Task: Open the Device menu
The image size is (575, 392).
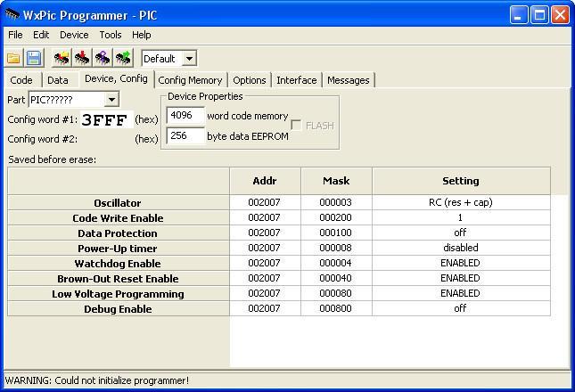Action: coord(74,35)
